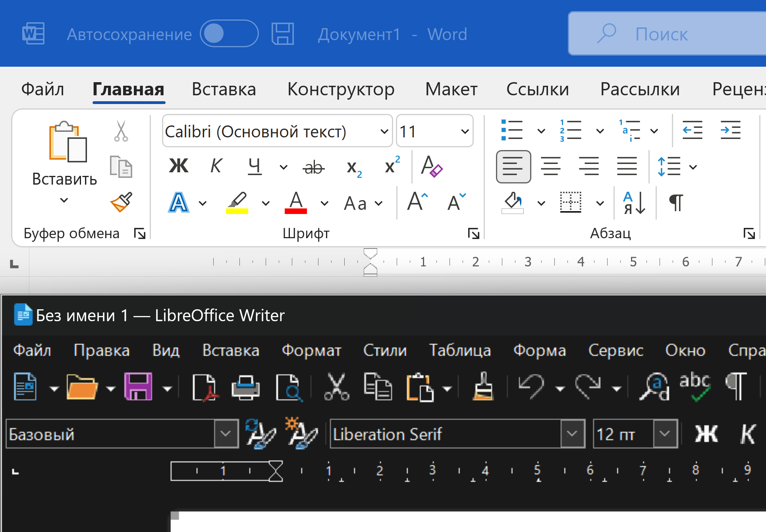Open the Шрифт dialog launcher
This screenshot has height=532, width=766.
pyautogui.click(x=473, y=233)
